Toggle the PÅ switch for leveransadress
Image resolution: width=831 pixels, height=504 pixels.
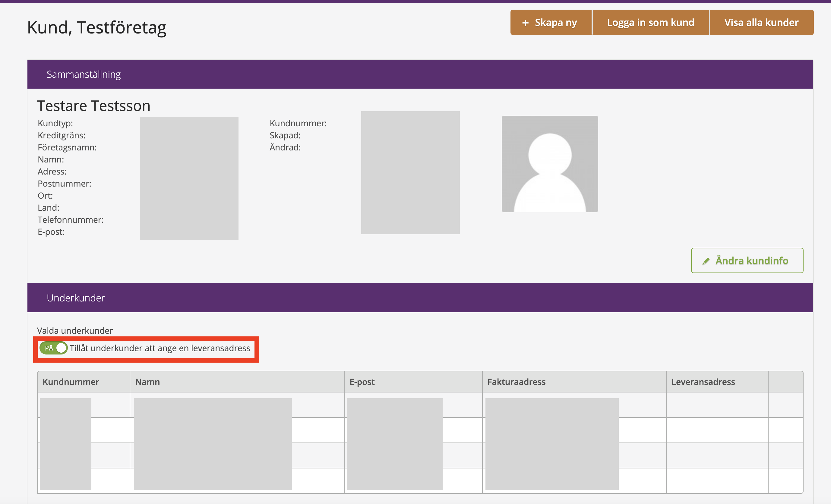[53, 348]
